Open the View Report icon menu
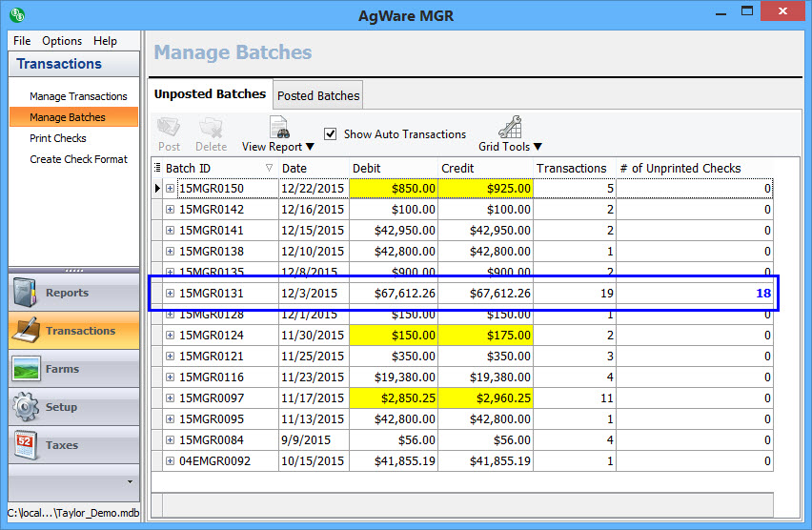The width and height of the screenshot is (812, 530). [x=278, y=127]
